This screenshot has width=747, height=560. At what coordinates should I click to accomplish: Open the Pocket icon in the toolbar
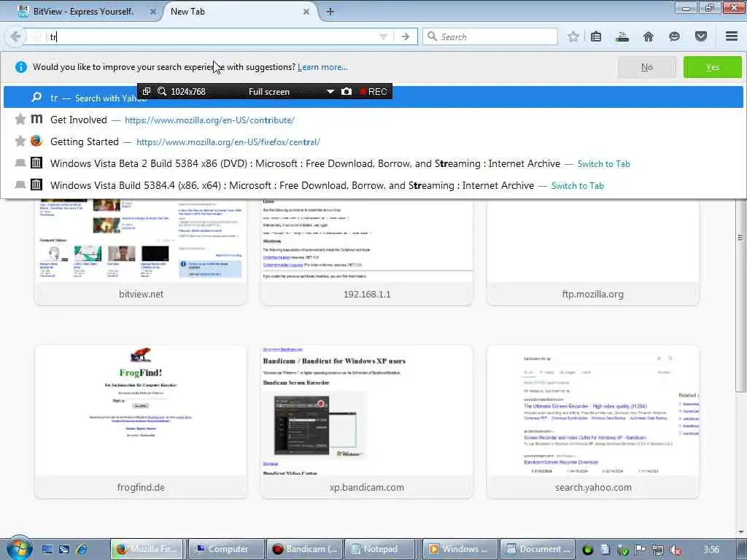701,36
